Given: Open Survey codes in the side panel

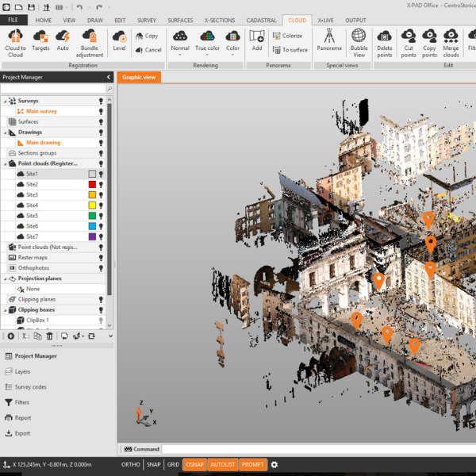Looking at the screenshot, I should [x=30, y=387].
